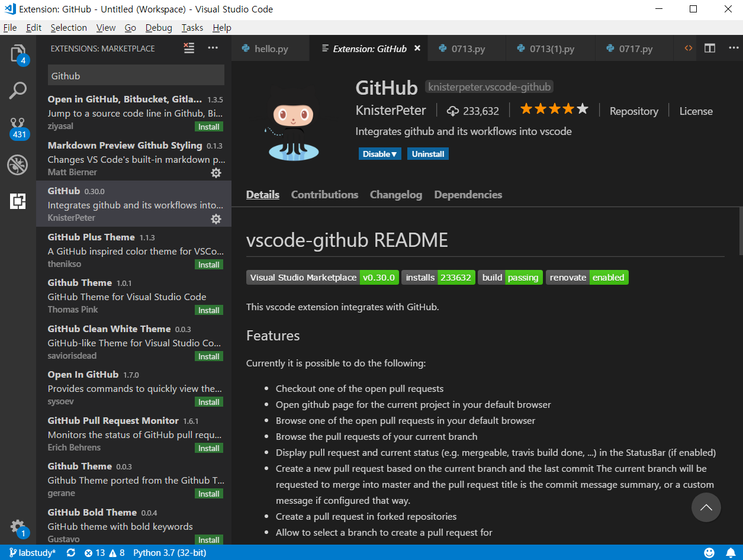Open extensions panel more actions menu
Screen dimensions: 743x560
tap(213, 49)
